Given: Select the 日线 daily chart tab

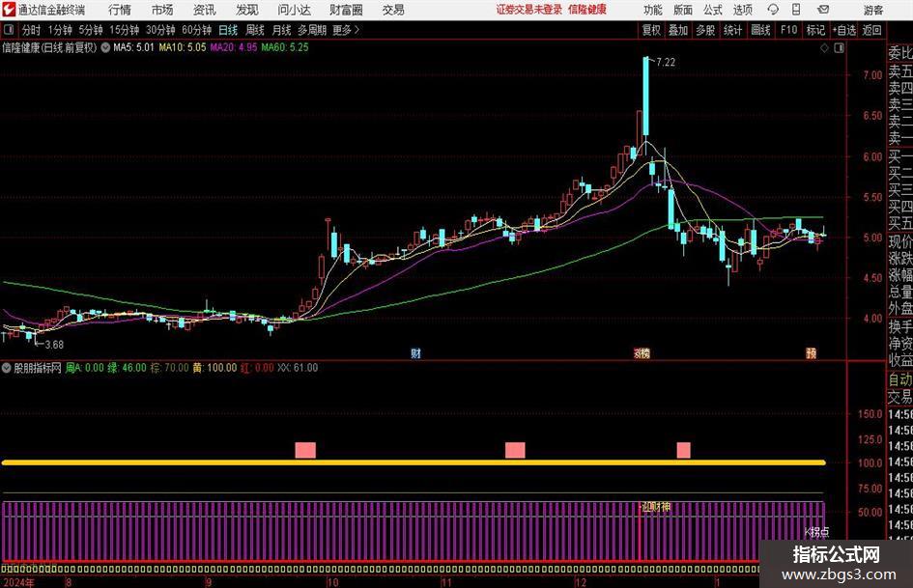Looking at the screenshot, I should (x=228, y=30).
